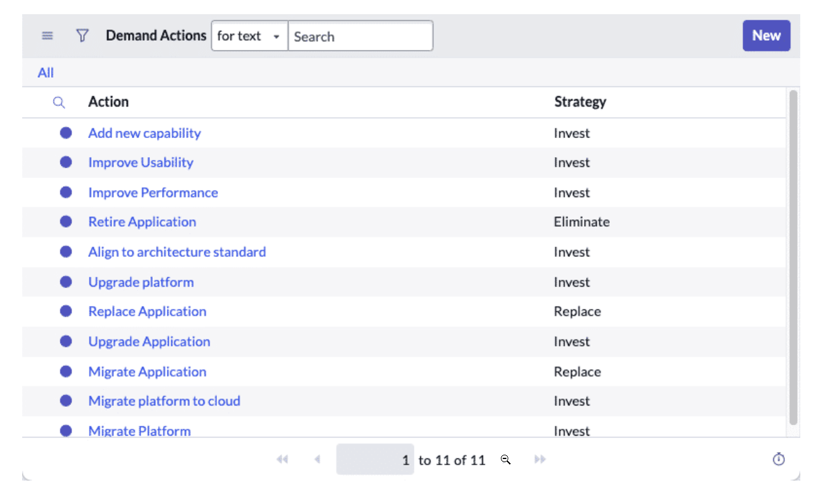Click the record dot beside Retire Application
Viewport: 828px width, 504px height.
tap(66, 222)
